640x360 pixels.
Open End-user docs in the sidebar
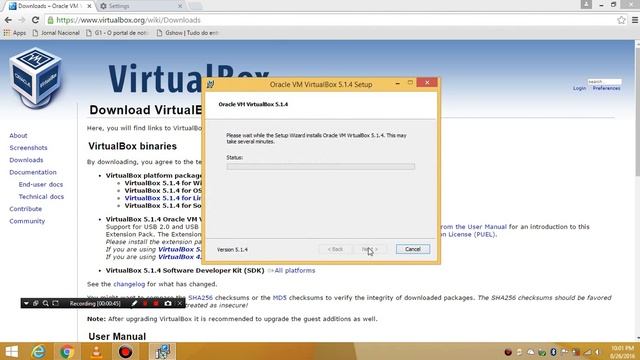tap(40, 184)
